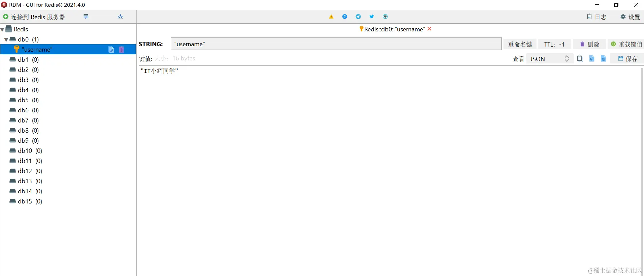
Task: Click the RDM app icon in title bar
Action: pyautogui.click(x=4, y=5)
